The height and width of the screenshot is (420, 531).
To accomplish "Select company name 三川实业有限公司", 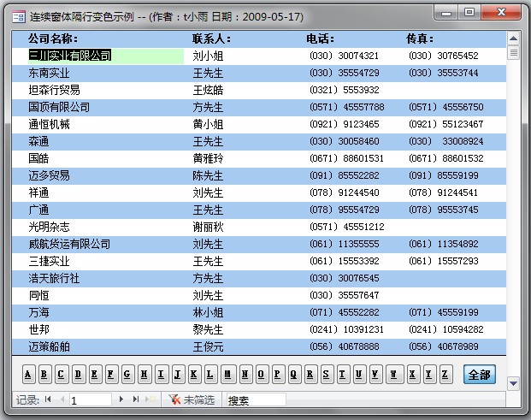I will tap(70, 56).
